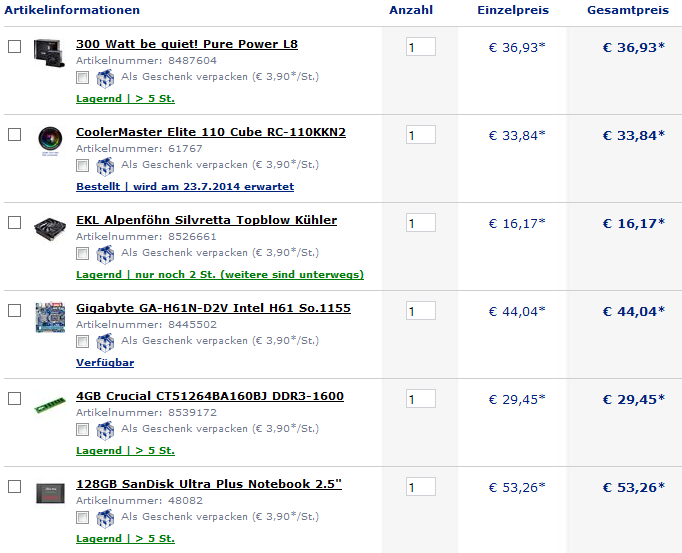
Task: Click gift wrap icon for the Gigabyte motherboard
Action: click(x=105, y=342)
